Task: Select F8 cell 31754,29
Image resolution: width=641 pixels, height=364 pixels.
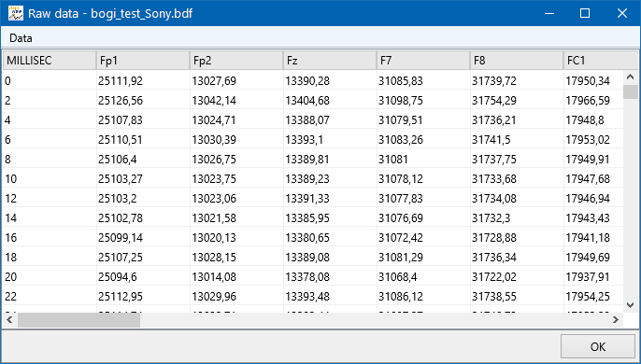Action: click(x=517, y=101)
